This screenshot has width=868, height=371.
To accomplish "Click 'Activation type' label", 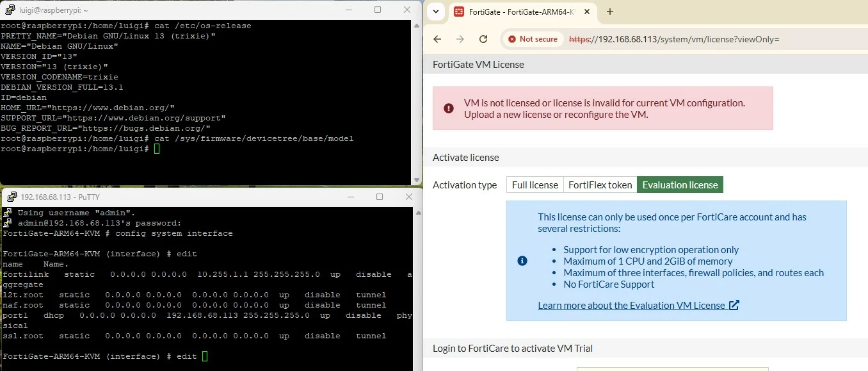I will click(x=465, y=185).
